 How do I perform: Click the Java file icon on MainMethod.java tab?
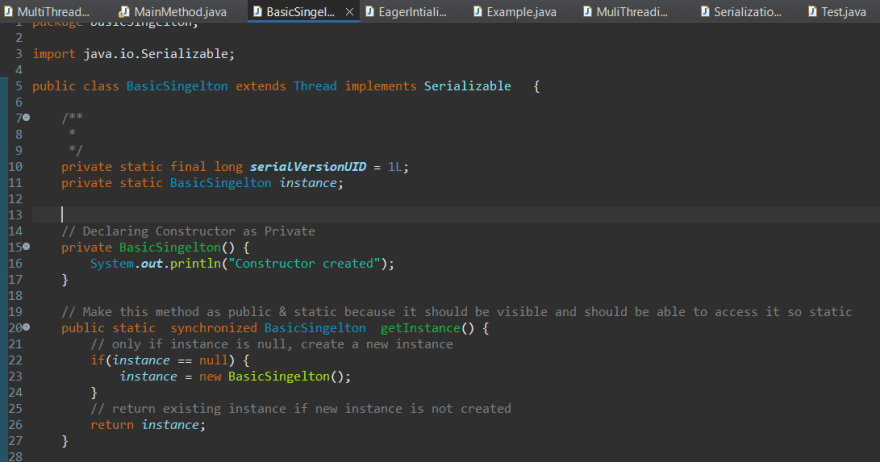(x=124, y=11)
